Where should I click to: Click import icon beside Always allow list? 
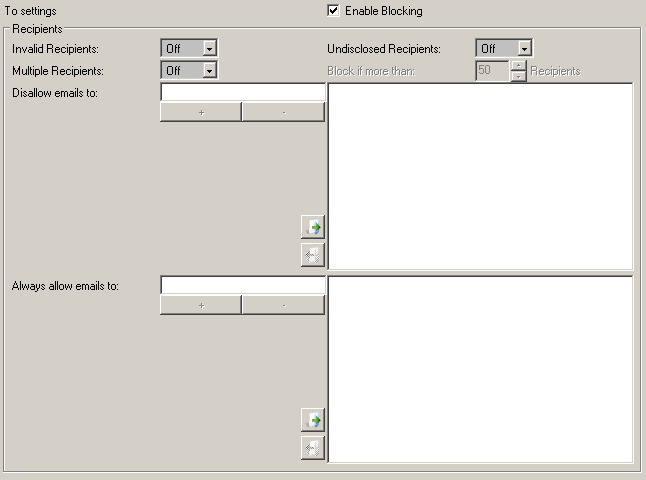click(312, 420)
